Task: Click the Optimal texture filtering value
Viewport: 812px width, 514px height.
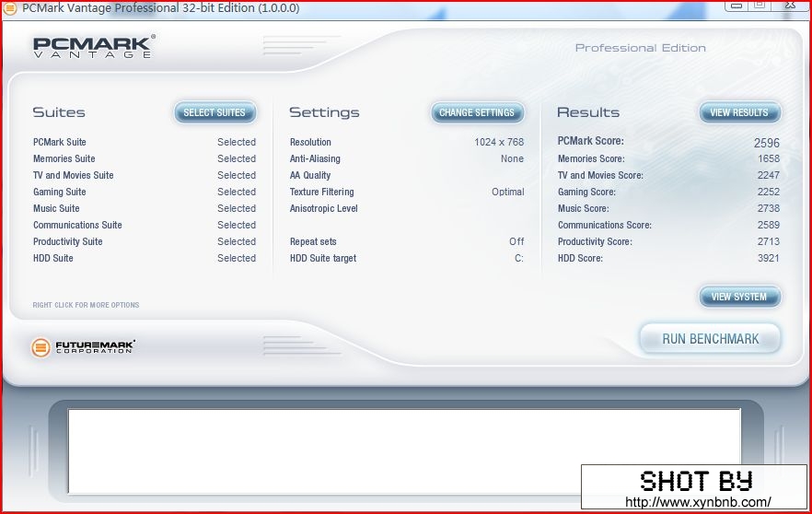Action: tap(508, 192)
